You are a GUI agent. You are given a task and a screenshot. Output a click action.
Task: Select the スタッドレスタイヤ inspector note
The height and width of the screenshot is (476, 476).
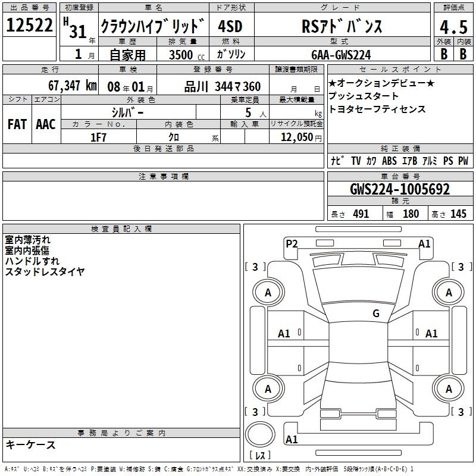pos(45,271)
